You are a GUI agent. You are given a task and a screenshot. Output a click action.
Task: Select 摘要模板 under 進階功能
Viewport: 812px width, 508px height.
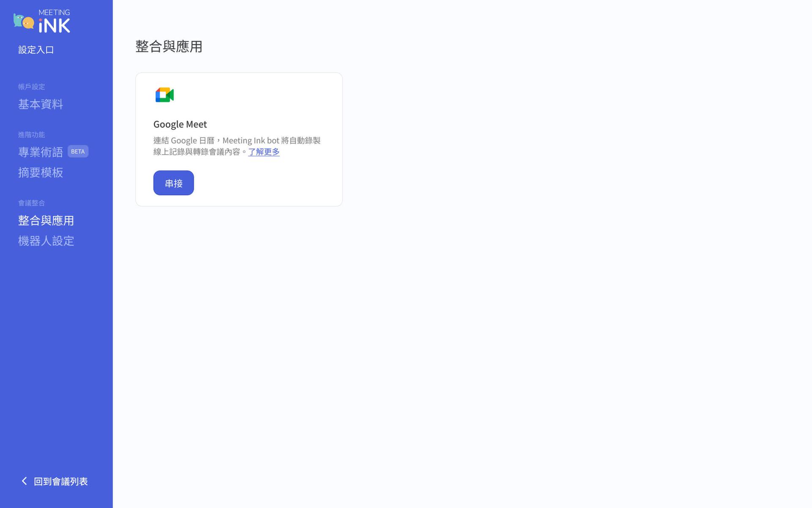pos(41,173)
